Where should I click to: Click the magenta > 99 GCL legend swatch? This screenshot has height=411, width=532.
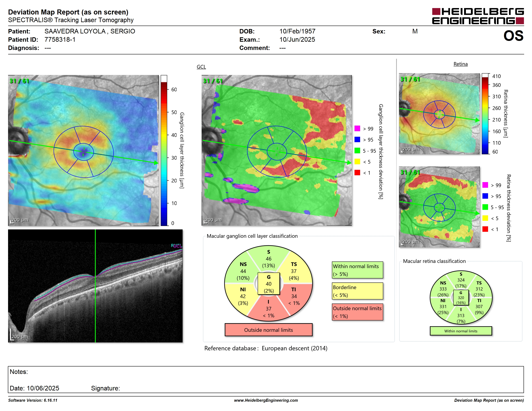357,128
